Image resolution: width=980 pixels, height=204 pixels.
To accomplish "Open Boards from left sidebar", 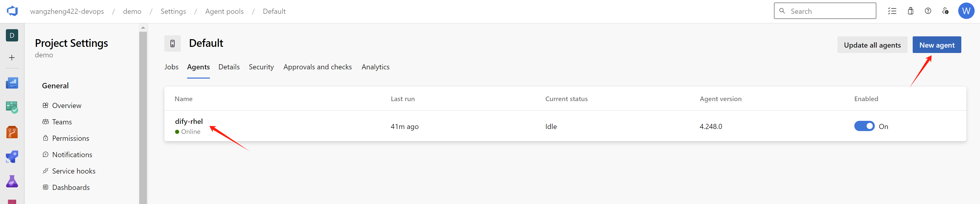I will [12, 107].
